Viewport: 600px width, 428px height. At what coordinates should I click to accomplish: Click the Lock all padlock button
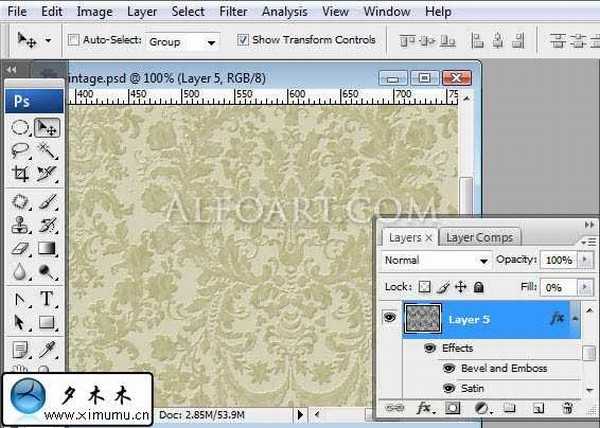coord(479,287)
